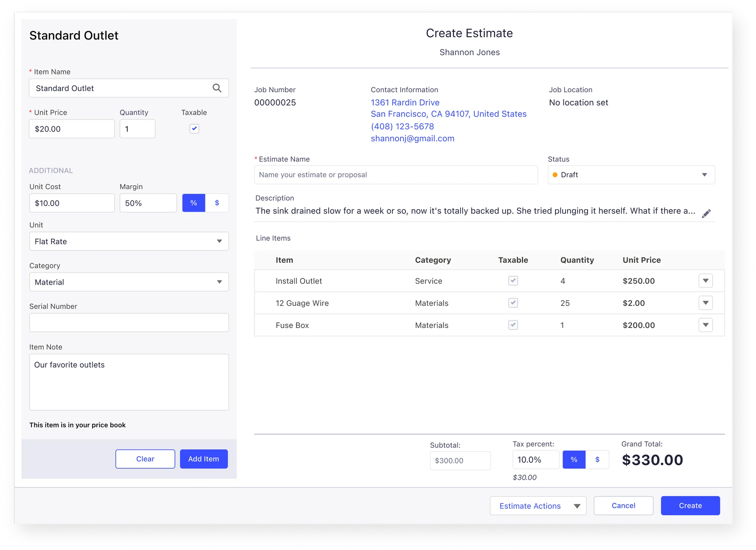Click the Quantity column header

tap(577, 260)
